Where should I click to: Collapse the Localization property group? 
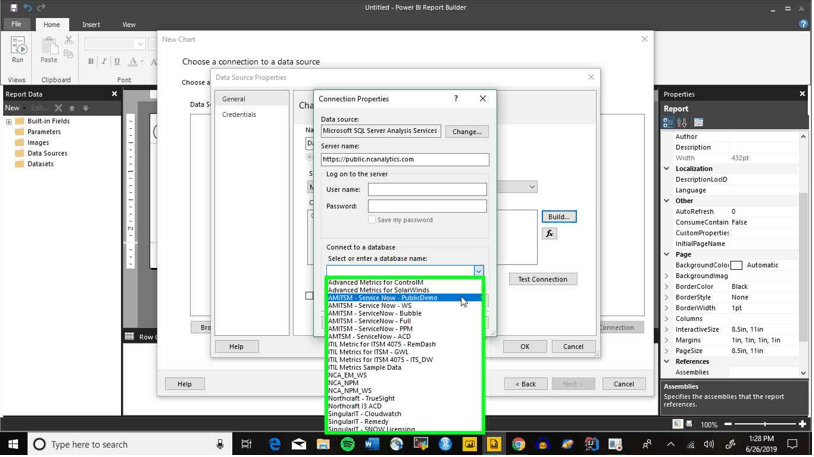[667, 169]
